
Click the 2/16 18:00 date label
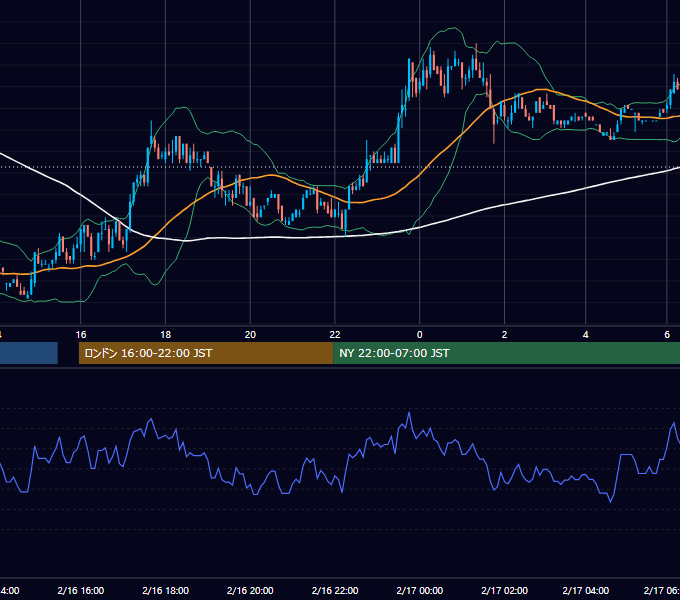point(166,590)
